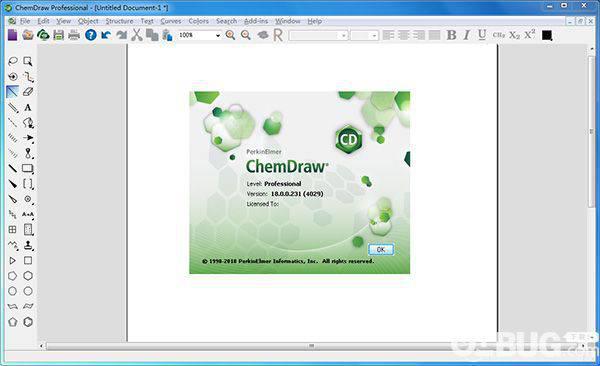
Task: Toggle Italic text formatting
Action: pyautogui.click(x=466, y=35)
